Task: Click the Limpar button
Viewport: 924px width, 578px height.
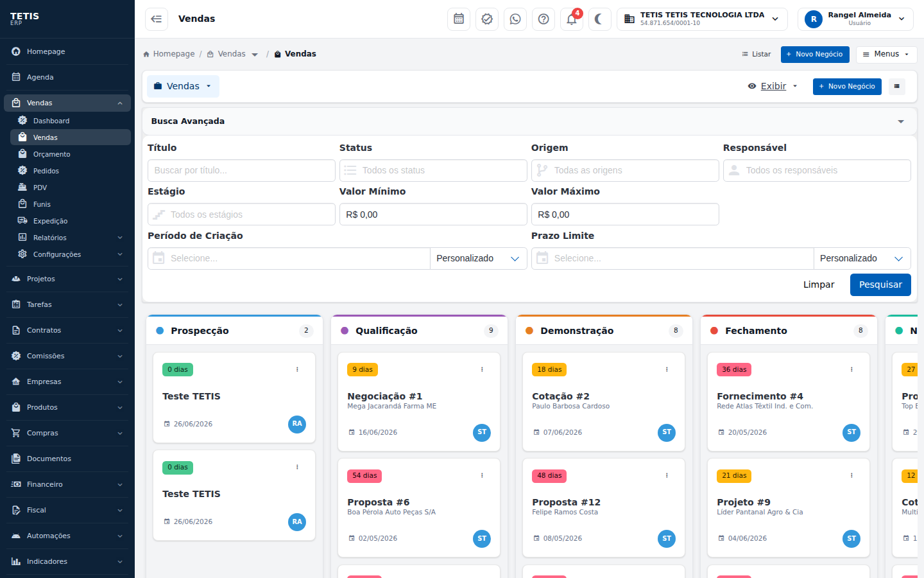Action: (819, 285)
